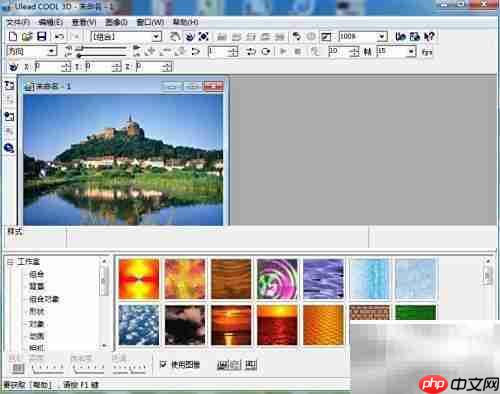
Task: Select the solid green thumbnail
Action: click(x=415, y=313)
